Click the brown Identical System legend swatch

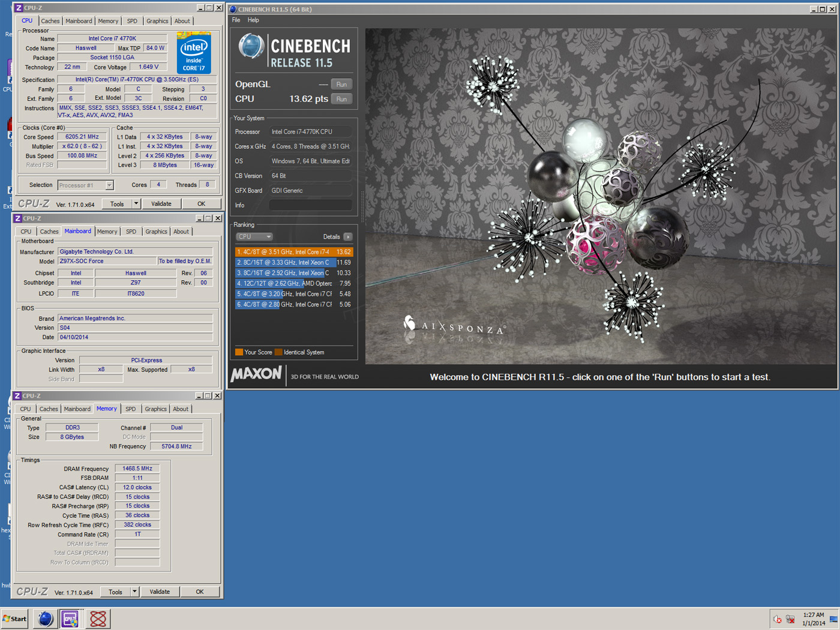coord(278,352)
